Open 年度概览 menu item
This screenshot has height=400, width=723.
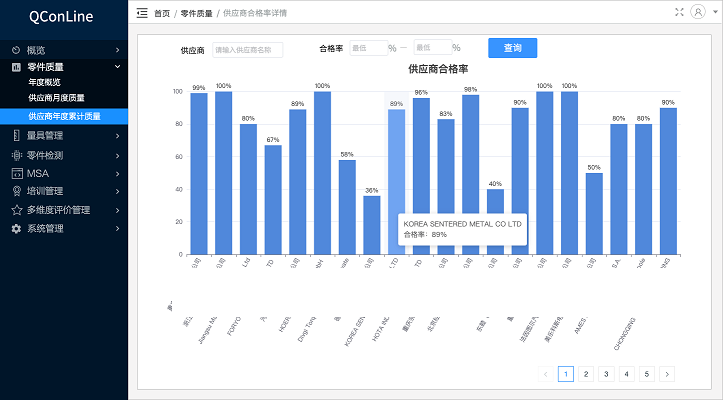click(44, 82)
